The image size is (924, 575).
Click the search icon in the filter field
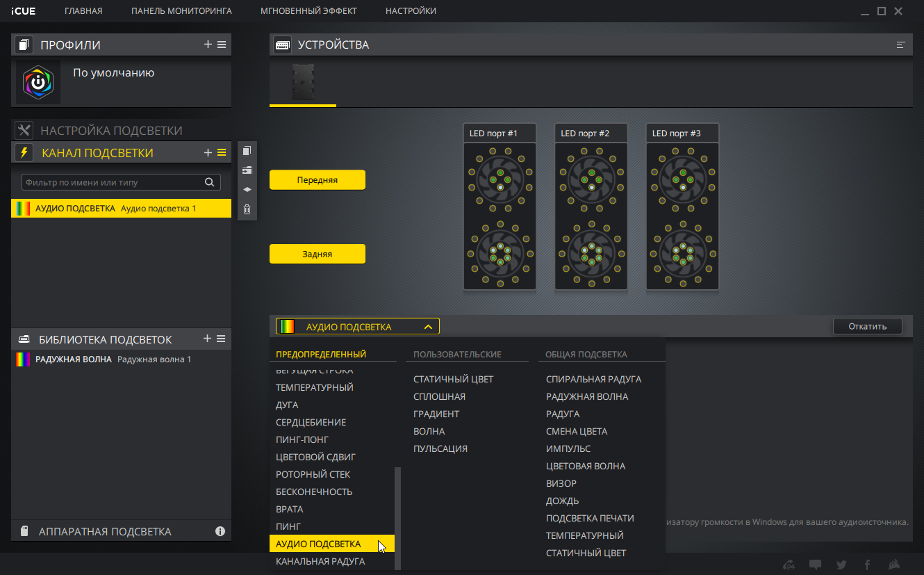click(209, 182)
